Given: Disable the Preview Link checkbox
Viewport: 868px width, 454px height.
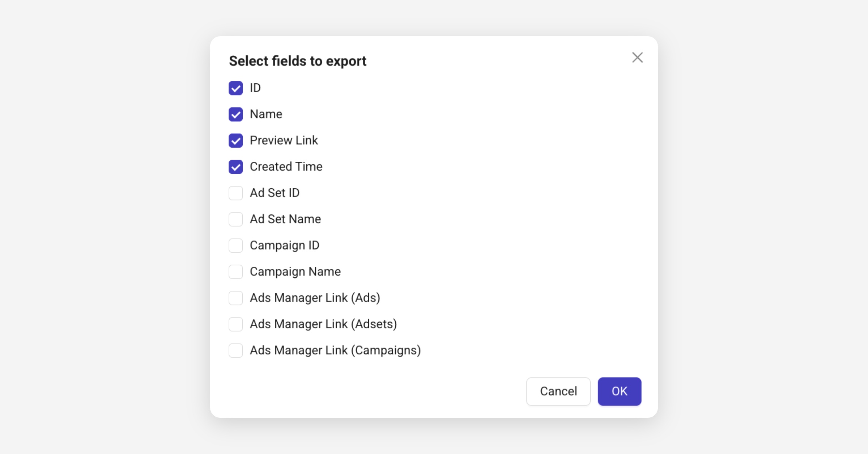Looking at the screenshot, I should (x=236, y=140).
